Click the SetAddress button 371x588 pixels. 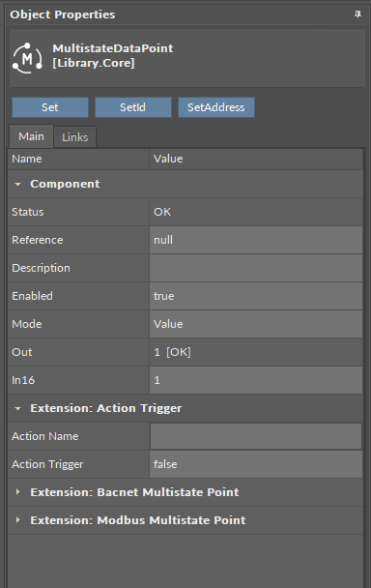(x=216, y=107)
